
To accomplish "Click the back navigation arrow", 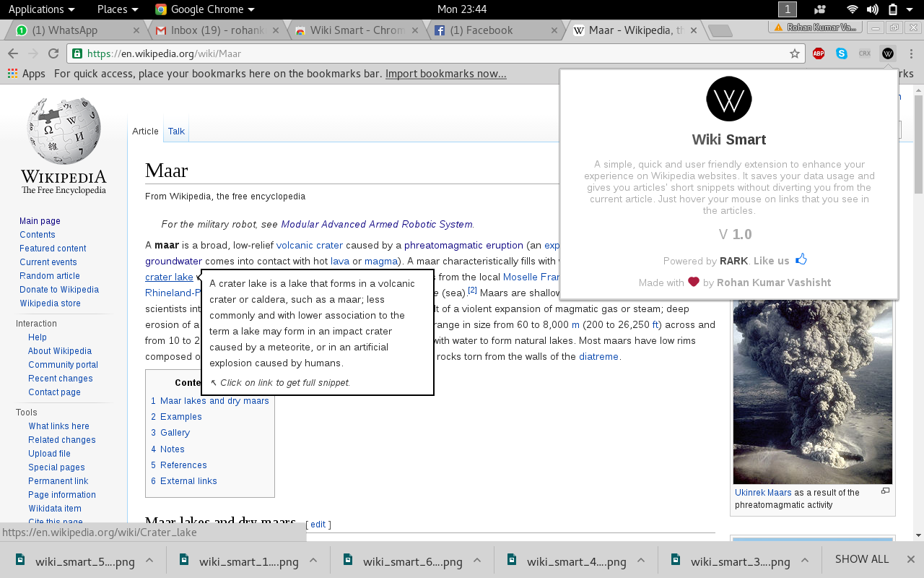I will [12, 53].
